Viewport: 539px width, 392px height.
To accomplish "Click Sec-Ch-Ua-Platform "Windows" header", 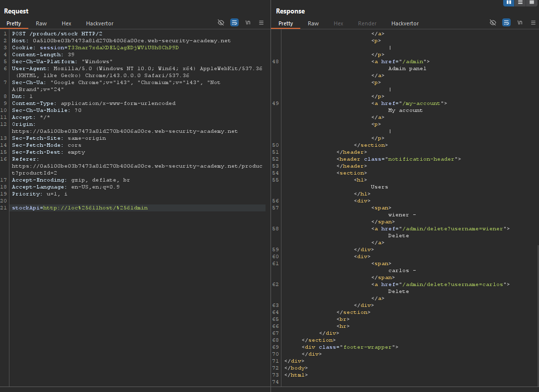I will pos(62,62).
